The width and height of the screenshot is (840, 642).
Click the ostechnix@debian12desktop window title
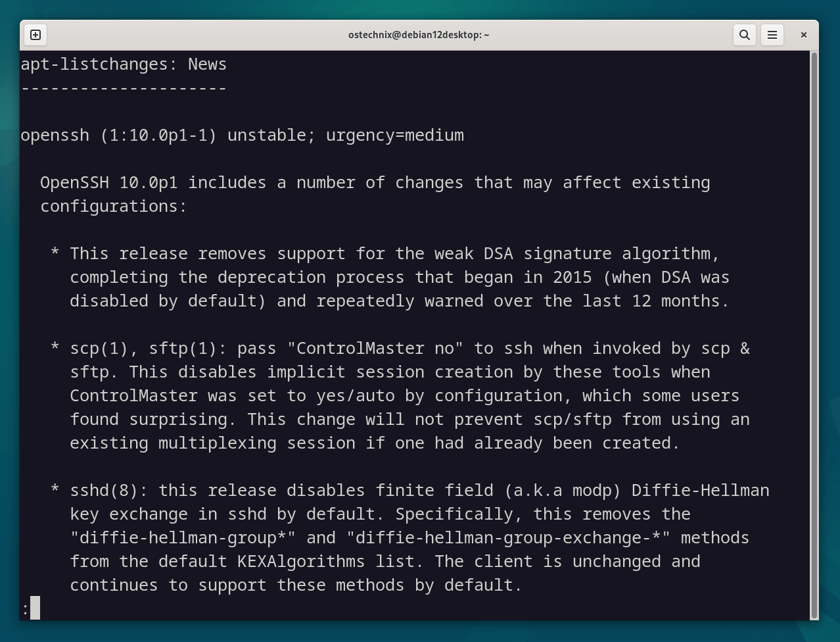[419, 35]
